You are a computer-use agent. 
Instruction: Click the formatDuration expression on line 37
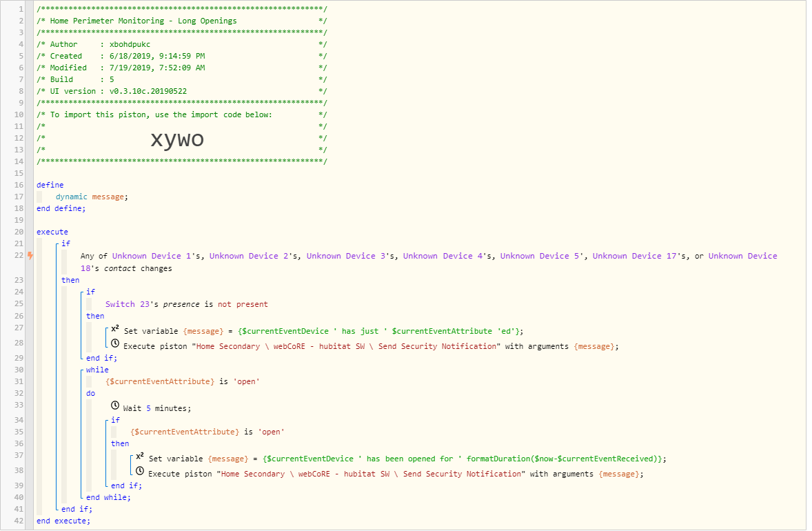tap(564, 459)
